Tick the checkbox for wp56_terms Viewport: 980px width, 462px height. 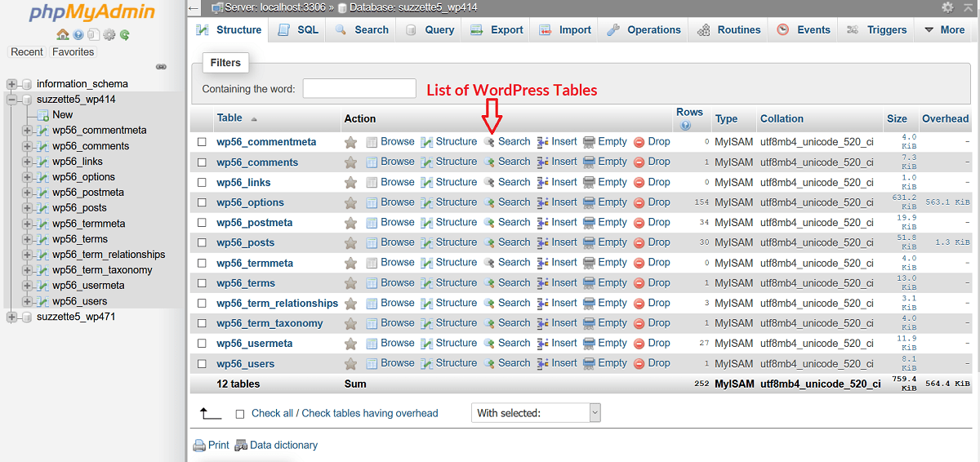pos(202,282)
